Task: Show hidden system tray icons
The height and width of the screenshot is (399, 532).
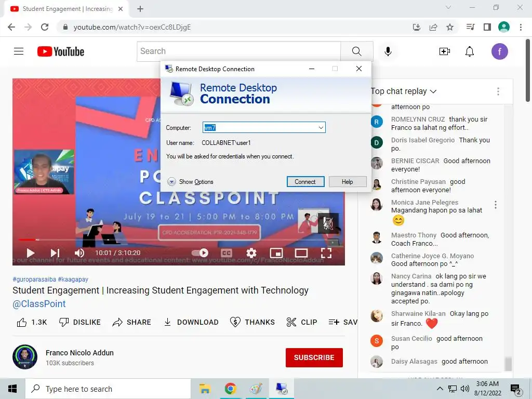Action: pyautogui.click(x=440, y=389)
